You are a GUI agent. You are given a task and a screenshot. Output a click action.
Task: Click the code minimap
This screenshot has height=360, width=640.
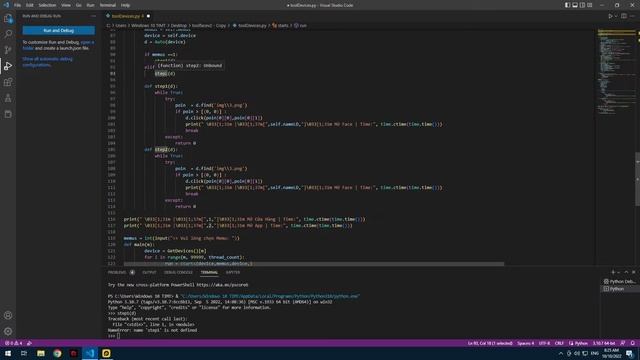615,73
